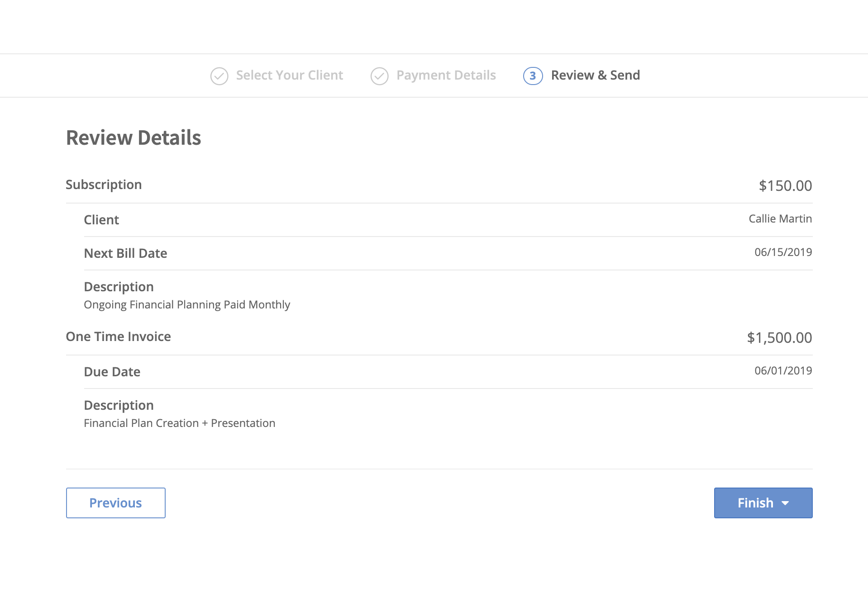Go to the Select Your Client step
Viewport: 868px width, 616px height.
tap(289, 75)
